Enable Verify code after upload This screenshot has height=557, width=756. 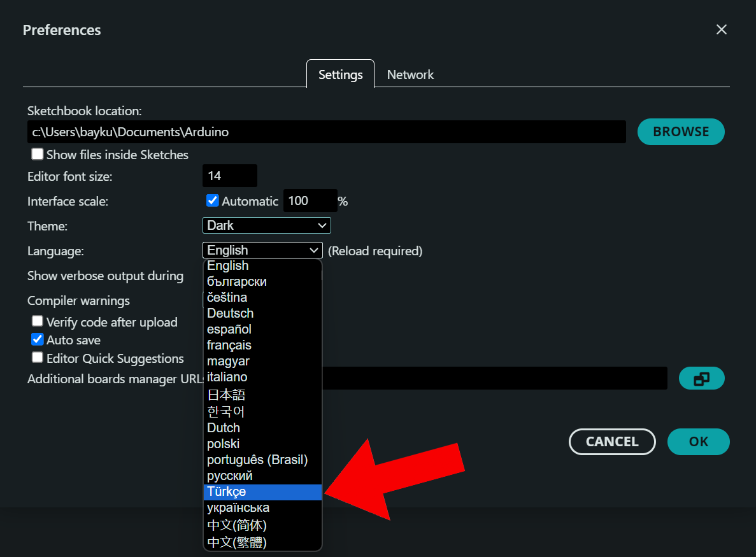(37, 321)
